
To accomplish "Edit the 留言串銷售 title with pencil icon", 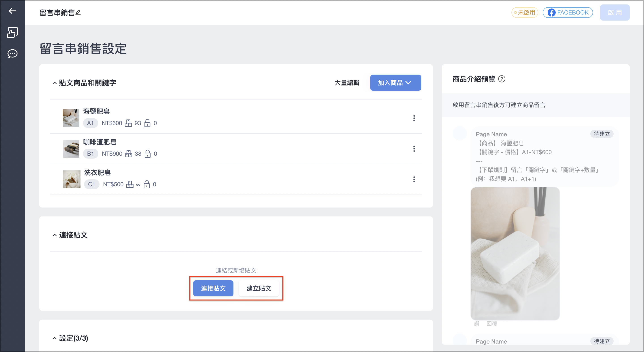I will click(78, 12).
